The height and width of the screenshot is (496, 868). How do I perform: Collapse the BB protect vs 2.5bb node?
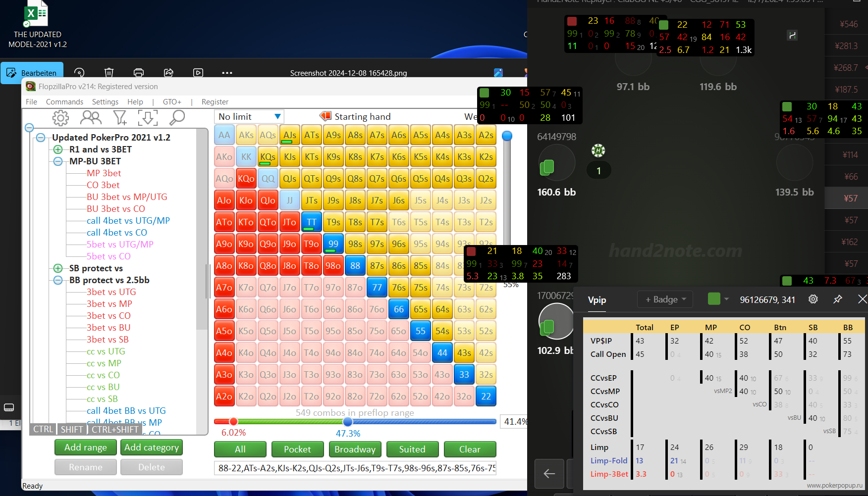pos(58,280)
